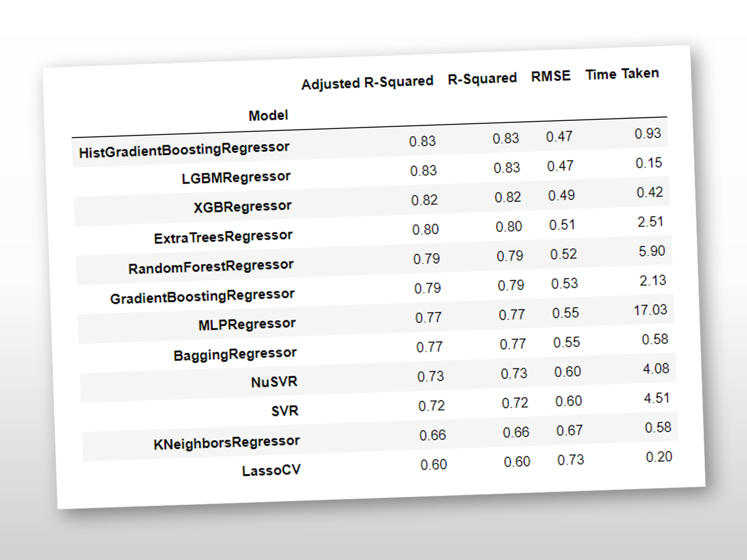
Task: Click the Model index header label
Action: click(x=268, y=115)
